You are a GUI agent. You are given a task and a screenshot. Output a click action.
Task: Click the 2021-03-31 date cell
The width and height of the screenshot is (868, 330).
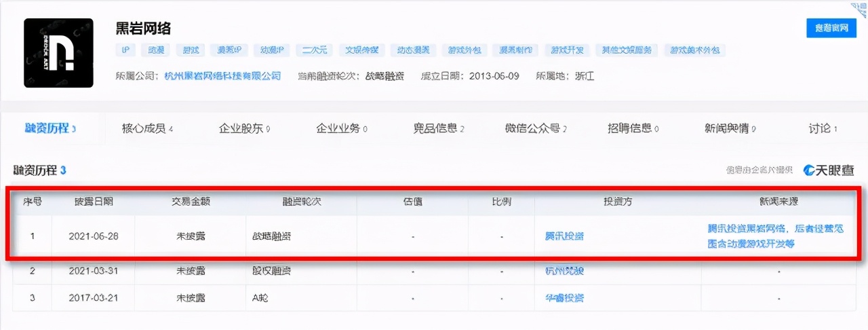tap(94, 271)
